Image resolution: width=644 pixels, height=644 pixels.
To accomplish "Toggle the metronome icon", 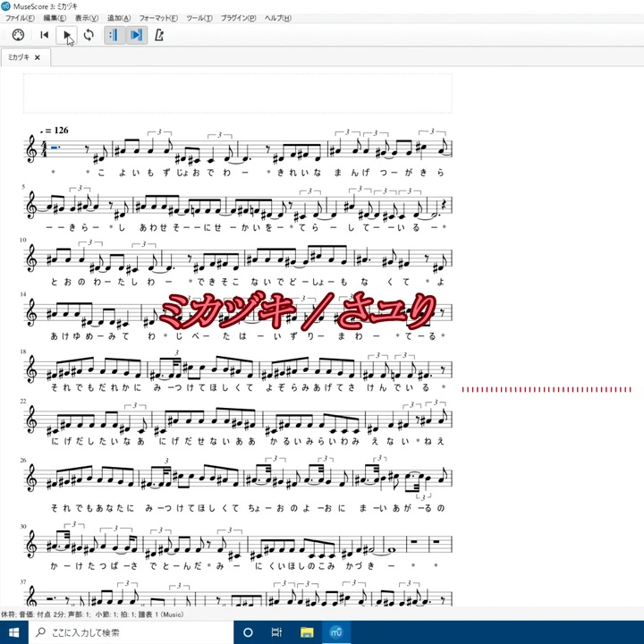I will pyautogui.click(x=159, y=35).
